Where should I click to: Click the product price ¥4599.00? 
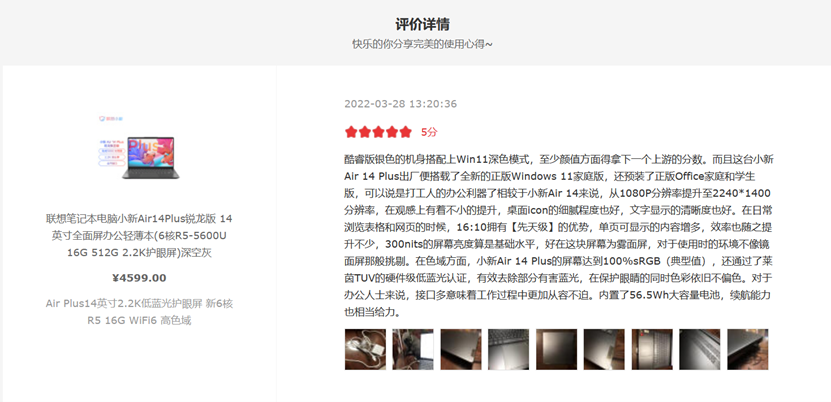pyautogui.click(x=139, y=278)
